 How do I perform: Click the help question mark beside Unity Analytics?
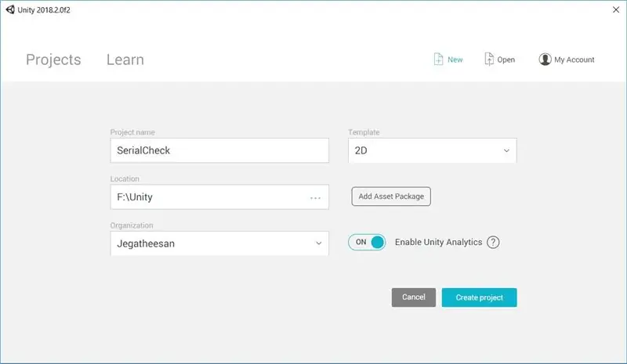493,242
